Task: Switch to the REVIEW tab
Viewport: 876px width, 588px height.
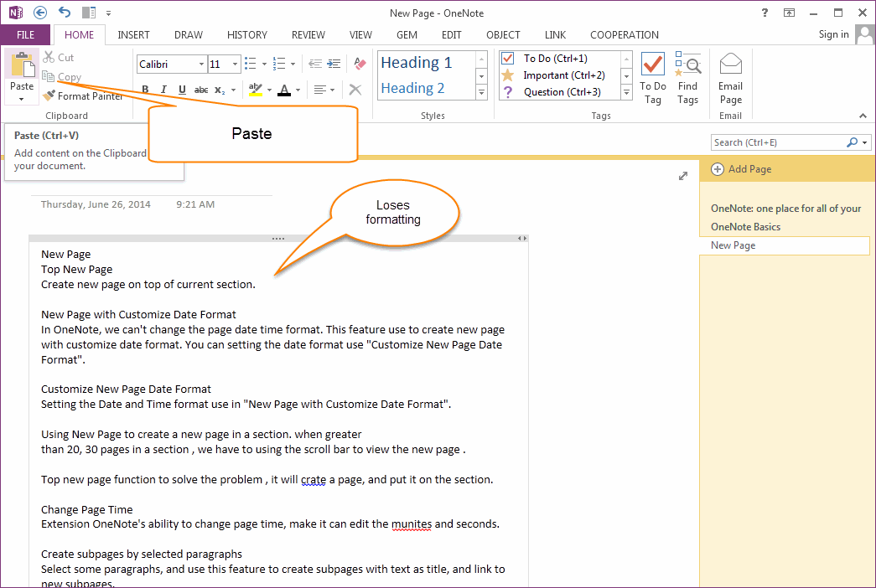Action: tap(308, 34)
